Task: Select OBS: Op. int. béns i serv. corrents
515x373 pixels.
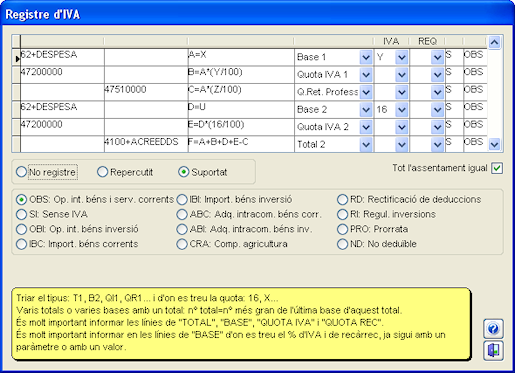Action: (95, 199)
